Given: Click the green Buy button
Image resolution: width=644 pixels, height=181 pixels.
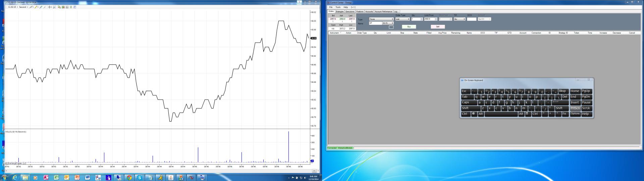Looking at the screenshot, I should pyautogui.click(x=409, y=26).
